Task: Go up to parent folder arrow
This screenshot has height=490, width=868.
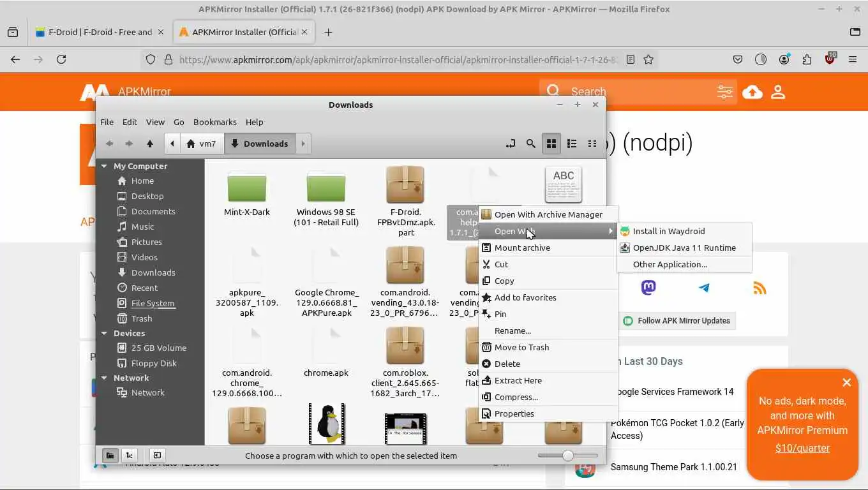Action: [150, 144]
